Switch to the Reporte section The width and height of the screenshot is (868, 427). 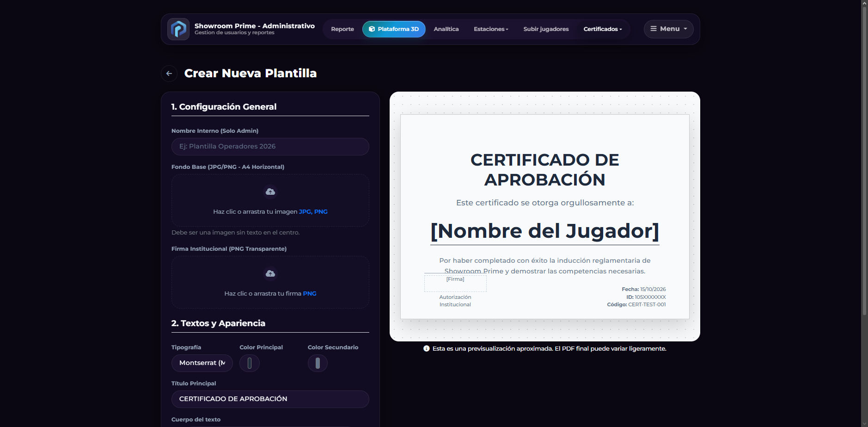[342, 29]
